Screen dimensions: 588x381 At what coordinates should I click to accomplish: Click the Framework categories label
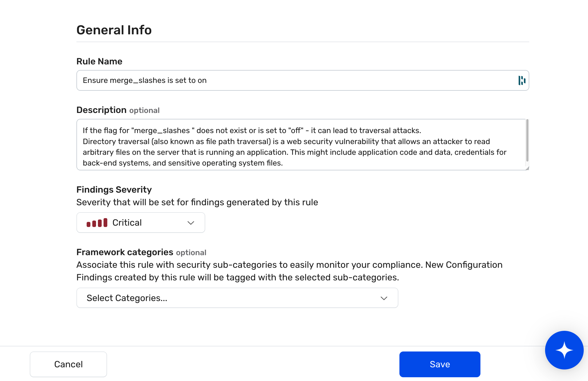(125, 252)
